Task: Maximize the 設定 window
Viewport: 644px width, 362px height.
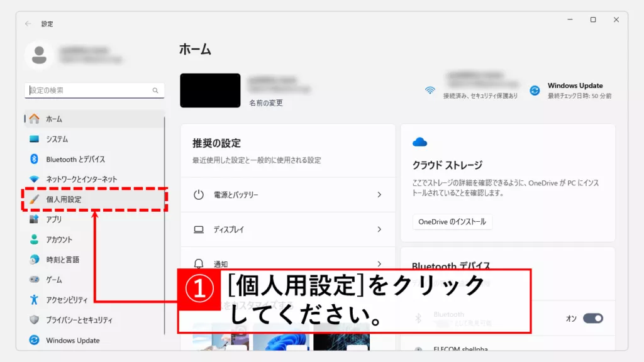Action: coord(593,19)
